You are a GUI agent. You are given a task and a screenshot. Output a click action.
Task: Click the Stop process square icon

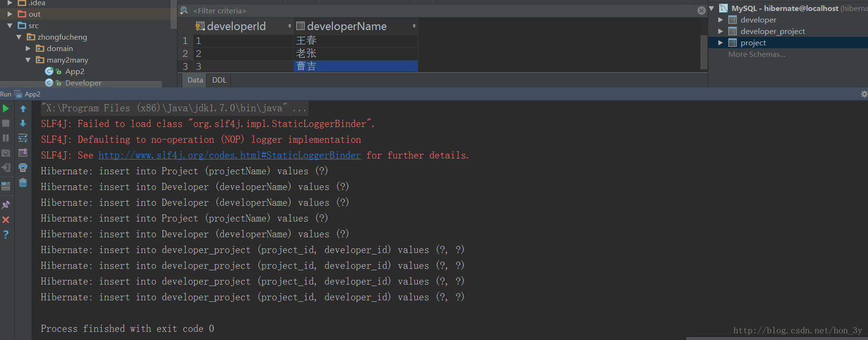pyautogui.click(x=6, y=123)
